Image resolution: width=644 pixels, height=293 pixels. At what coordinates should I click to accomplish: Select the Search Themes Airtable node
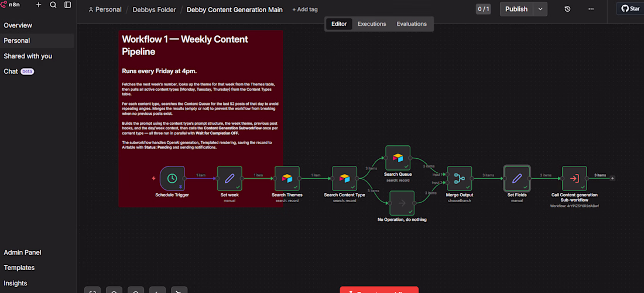(287, 178)
